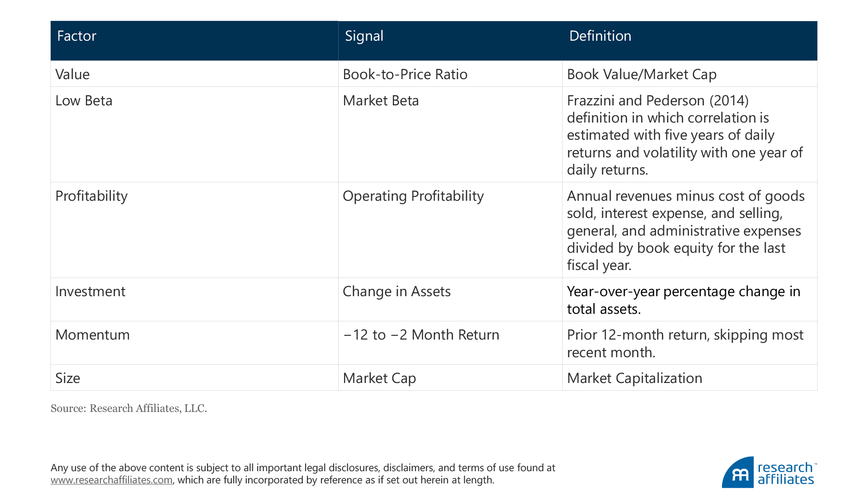This screenshot has width=868, height=501.
Task: Click the research affiliates brand text
Action: 786,473
